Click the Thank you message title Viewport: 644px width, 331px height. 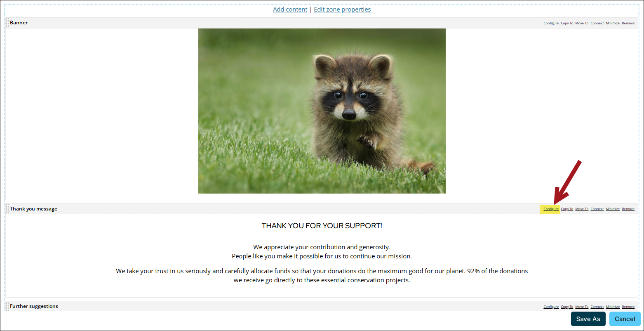click(x=33, y=209)
